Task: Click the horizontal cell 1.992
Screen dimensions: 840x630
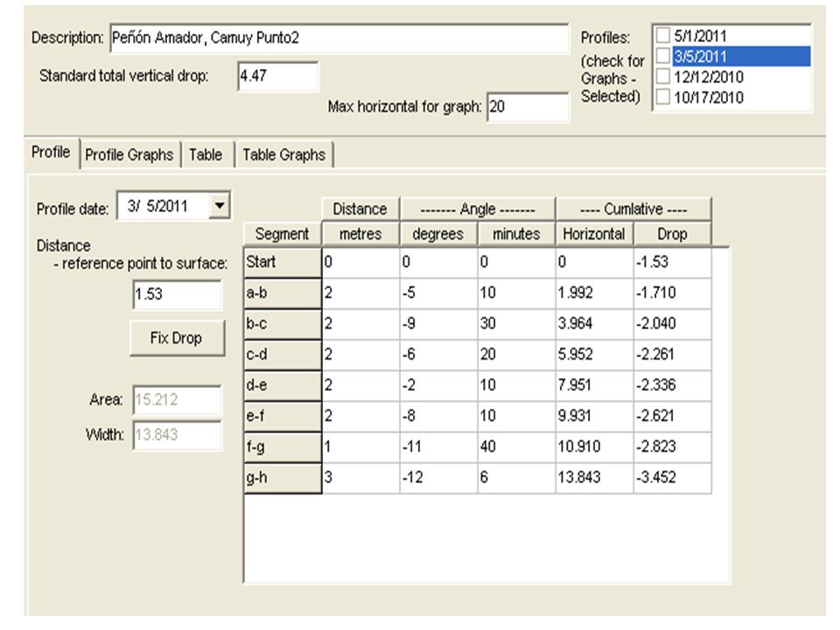Action: pos(594,293)
